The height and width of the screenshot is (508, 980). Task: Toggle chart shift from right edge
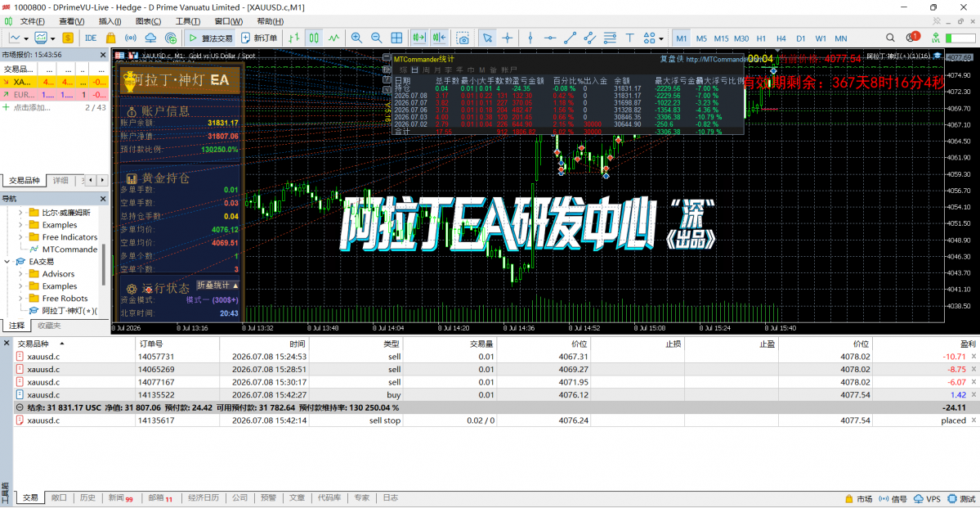(x=439, y=38)
